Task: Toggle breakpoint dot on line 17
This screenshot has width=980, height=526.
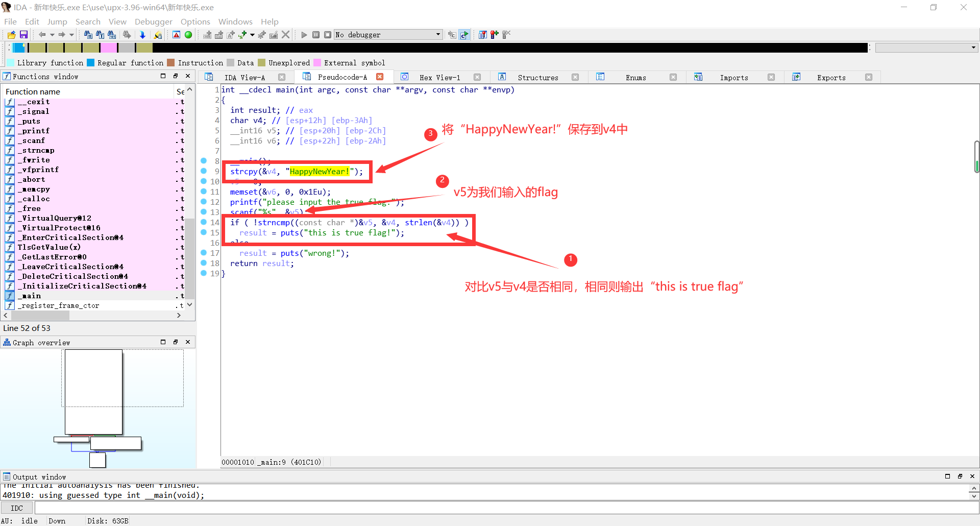Action: [x=204, y=253]
